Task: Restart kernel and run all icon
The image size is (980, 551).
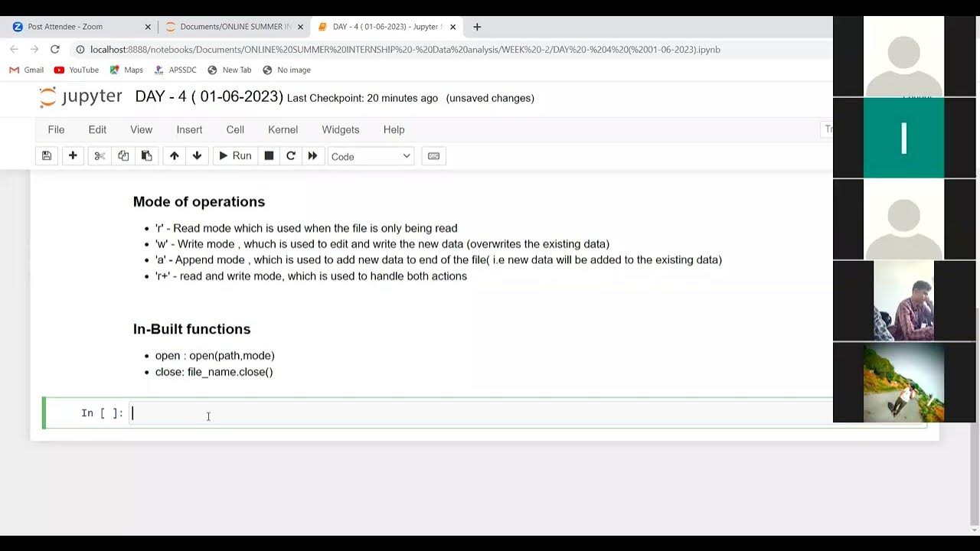Action: click(x=312, y=156)
